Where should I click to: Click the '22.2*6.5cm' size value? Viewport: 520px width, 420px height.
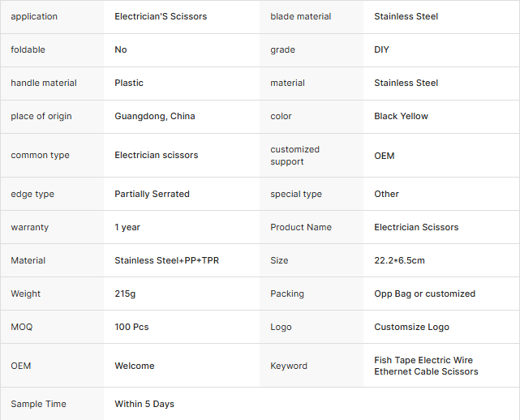400,260
